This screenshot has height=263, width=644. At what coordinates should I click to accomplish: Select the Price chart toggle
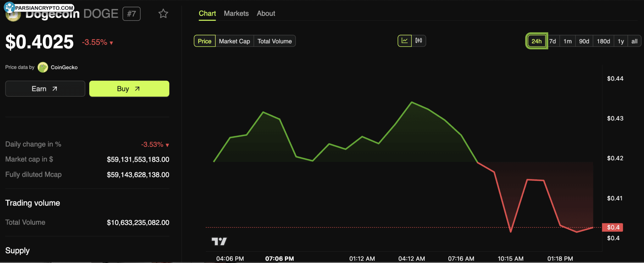(x=205, y=41)
